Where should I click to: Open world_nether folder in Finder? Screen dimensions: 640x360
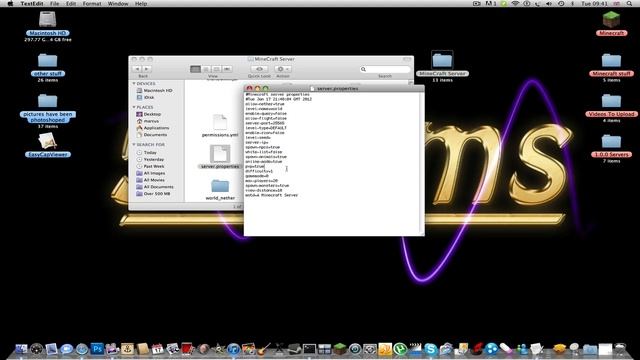click(x=220, y=186)
